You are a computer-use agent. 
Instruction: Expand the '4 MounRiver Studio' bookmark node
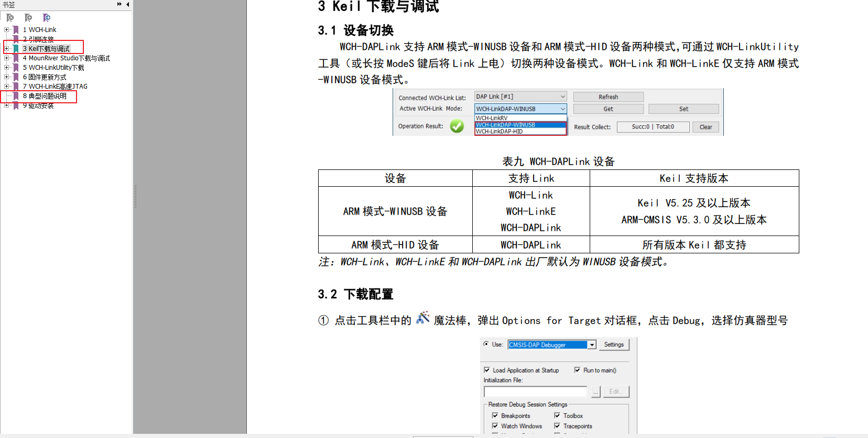[x=6, y=58]
